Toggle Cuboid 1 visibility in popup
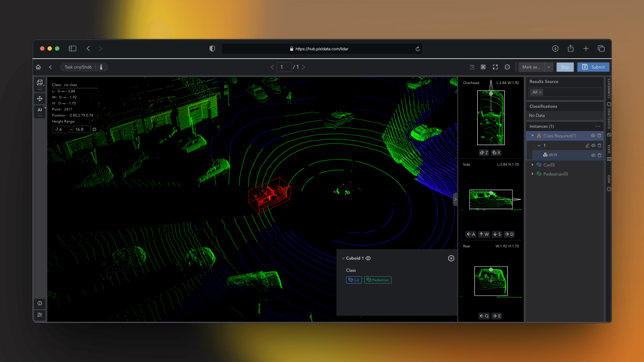Screen dimensions: 644x362 point(368,258)
